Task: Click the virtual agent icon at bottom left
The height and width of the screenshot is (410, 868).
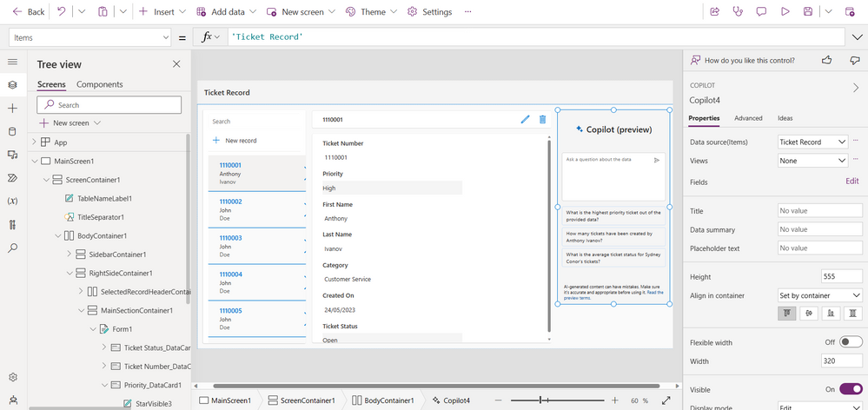Action: [x=13, y=400]
